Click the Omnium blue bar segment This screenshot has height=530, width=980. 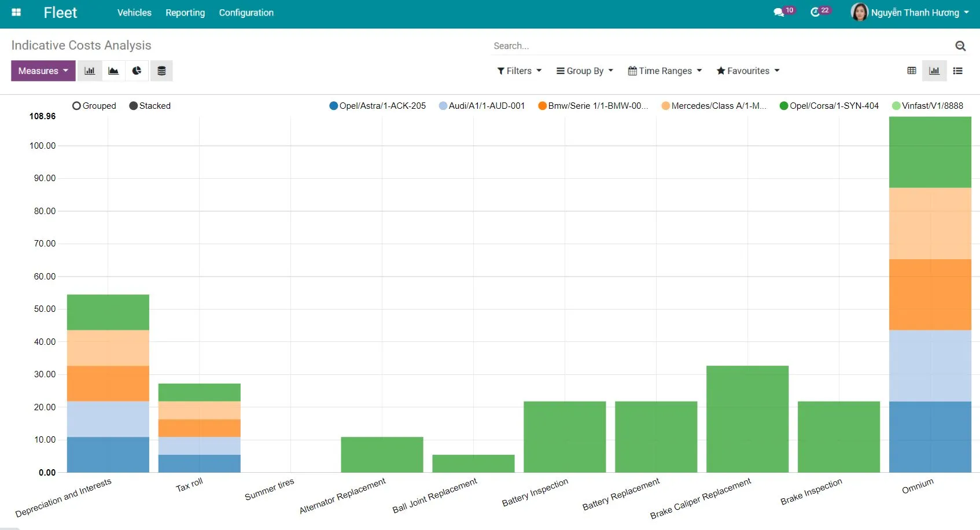click(930, 437)
